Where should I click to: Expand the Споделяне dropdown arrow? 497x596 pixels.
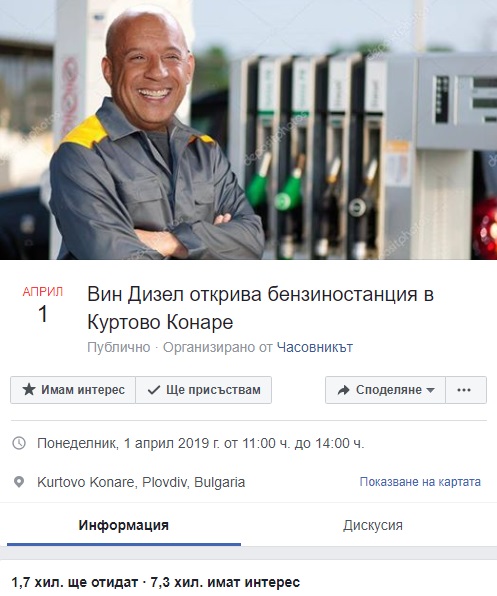point(431,390)
